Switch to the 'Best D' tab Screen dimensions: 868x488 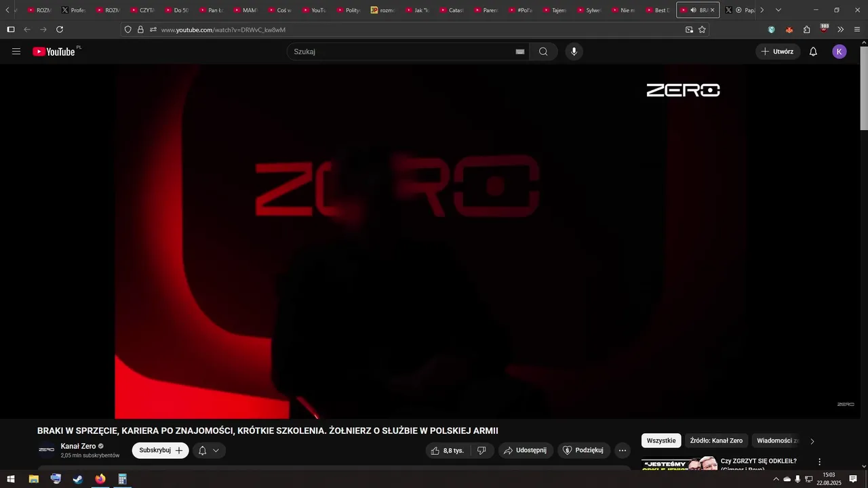tap(657, 10)
